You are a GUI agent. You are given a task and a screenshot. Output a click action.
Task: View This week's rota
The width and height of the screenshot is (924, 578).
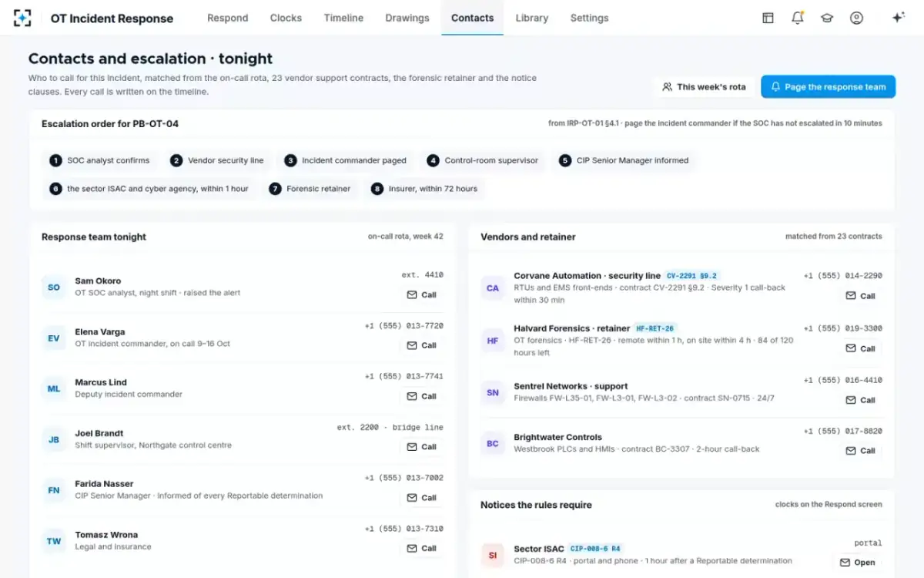pyautogui.click(x=704, y=87)
